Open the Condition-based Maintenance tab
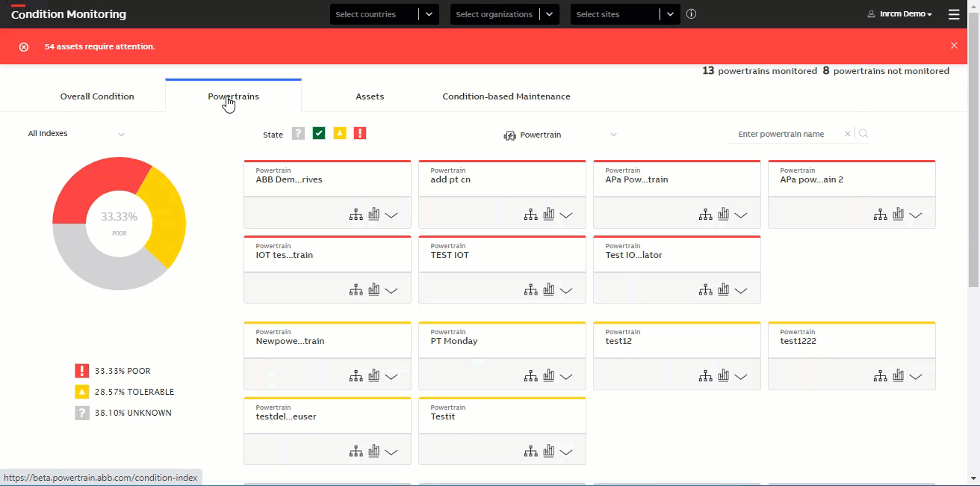This screenshot has height=486, width=980. [x=506, y=96]
